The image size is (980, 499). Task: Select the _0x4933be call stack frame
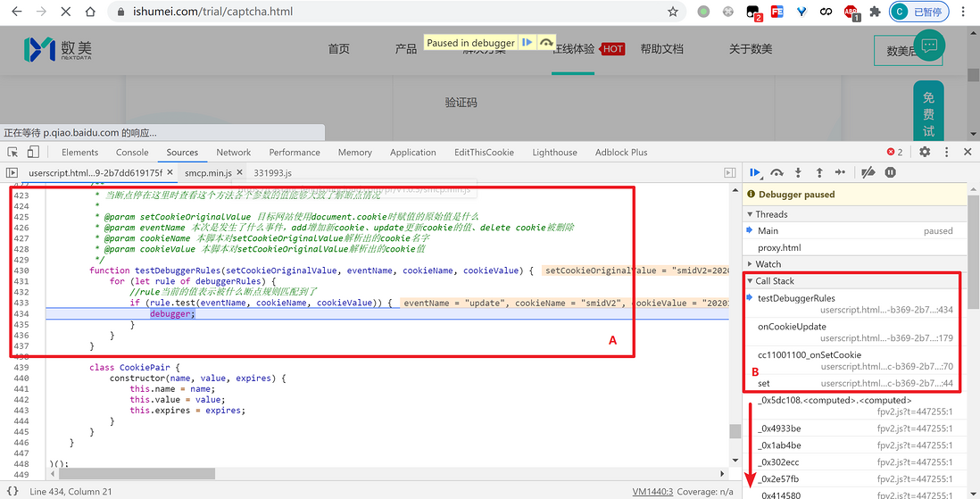(x=856, y=428)
